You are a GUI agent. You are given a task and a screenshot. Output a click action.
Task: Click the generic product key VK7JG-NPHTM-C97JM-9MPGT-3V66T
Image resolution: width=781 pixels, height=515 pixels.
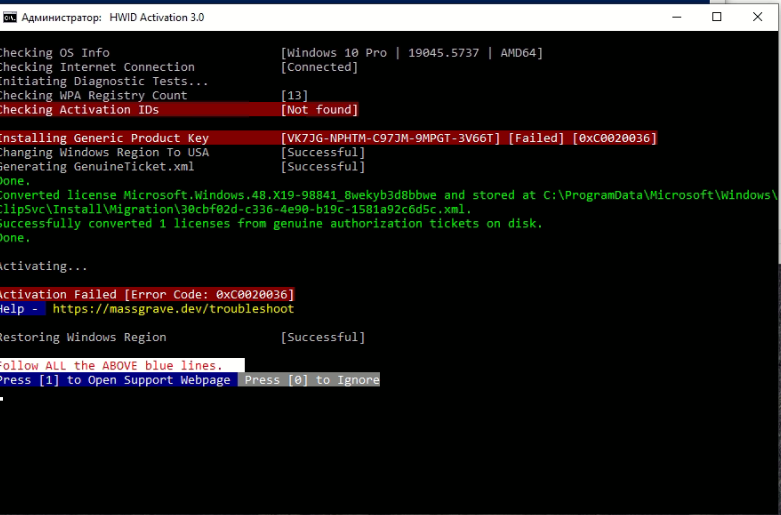(390, 138)
